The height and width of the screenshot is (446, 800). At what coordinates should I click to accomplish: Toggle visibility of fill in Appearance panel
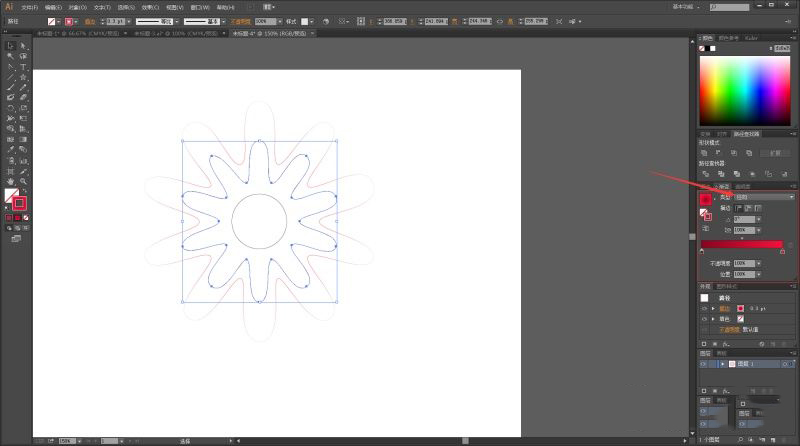point(704,319)
